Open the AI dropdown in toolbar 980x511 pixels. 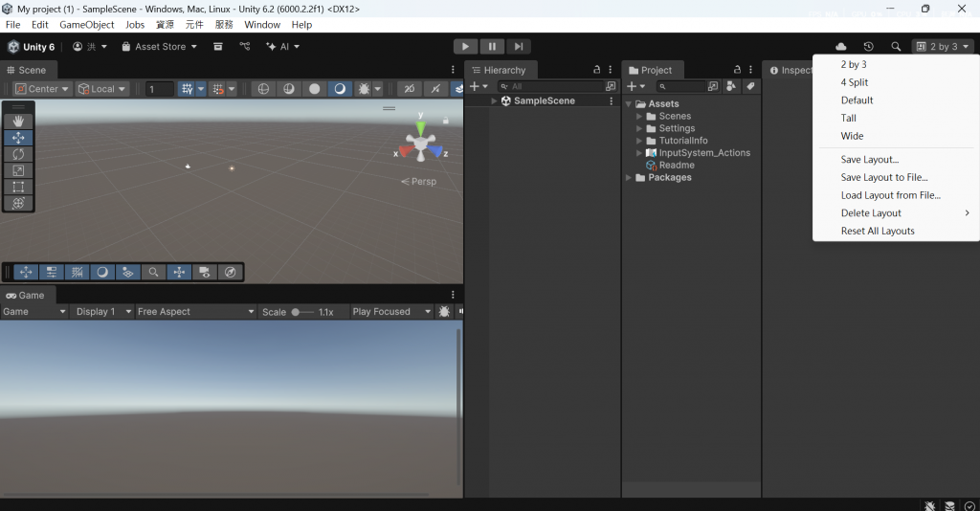pyautogui.click(x=282, y=46)
